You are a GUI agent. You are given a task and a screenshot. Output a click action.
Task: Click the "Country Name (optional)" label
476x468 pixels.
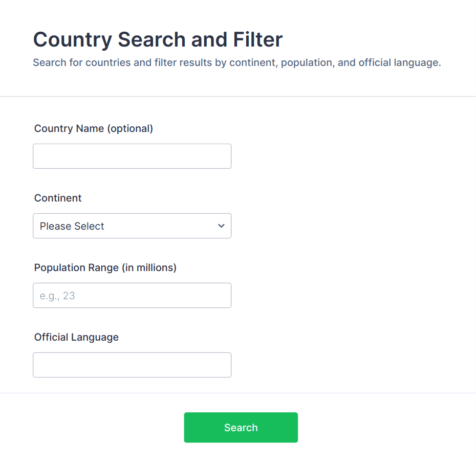pyautogui.click(x=94, y=128)
